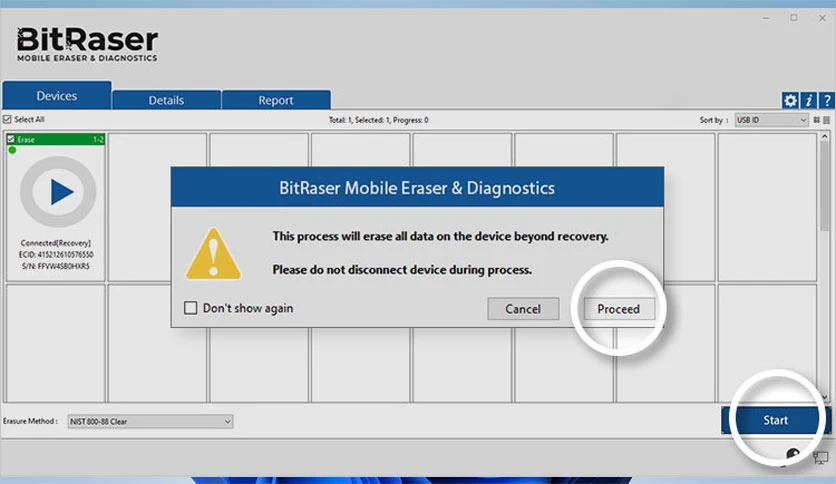
Task: Switch to list view layout icon
Action: pos(826,120)
